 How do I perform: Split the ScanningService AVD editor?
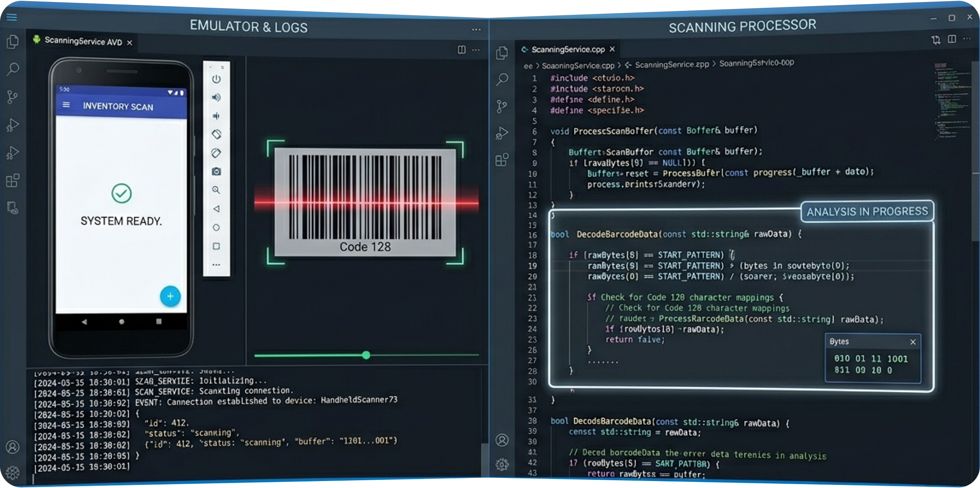click(x=462, y=50)
